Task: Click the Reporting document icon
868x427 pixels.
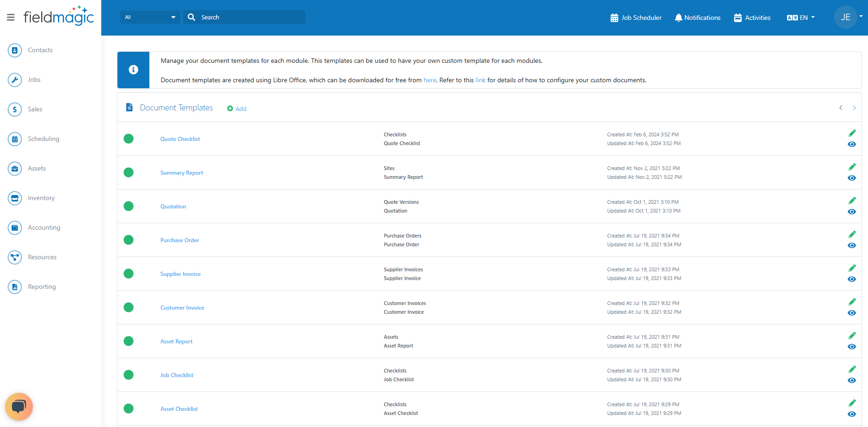Action: pyautogui.click(x=15, y=287)
